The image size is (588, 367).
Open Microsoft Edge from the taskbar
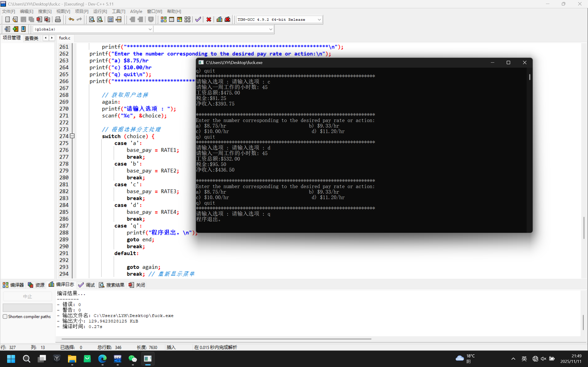pos(102,359)
